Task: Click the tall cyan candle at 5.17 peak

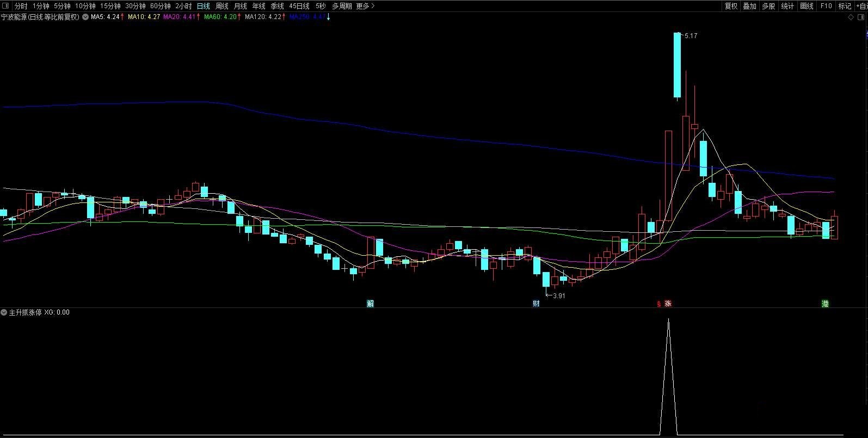Action: (677, 65)
